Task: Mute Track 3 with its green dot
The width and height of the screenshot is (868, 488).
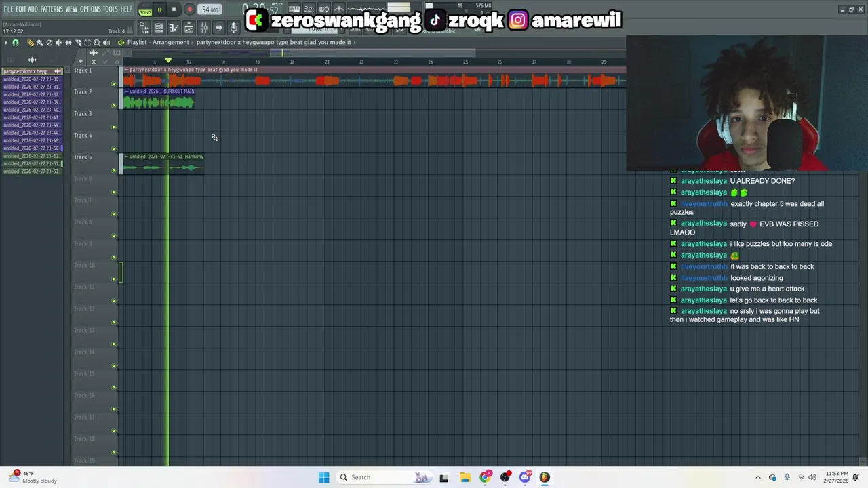Action: click(113, 127)
